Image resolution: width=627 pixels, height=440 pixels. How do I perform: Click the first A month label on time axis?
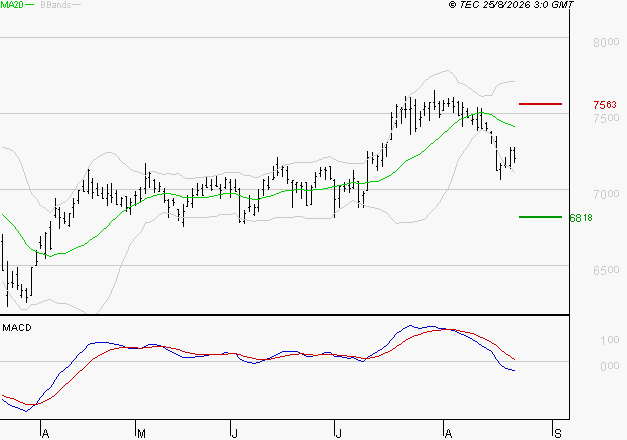click(x=46, y=434)
